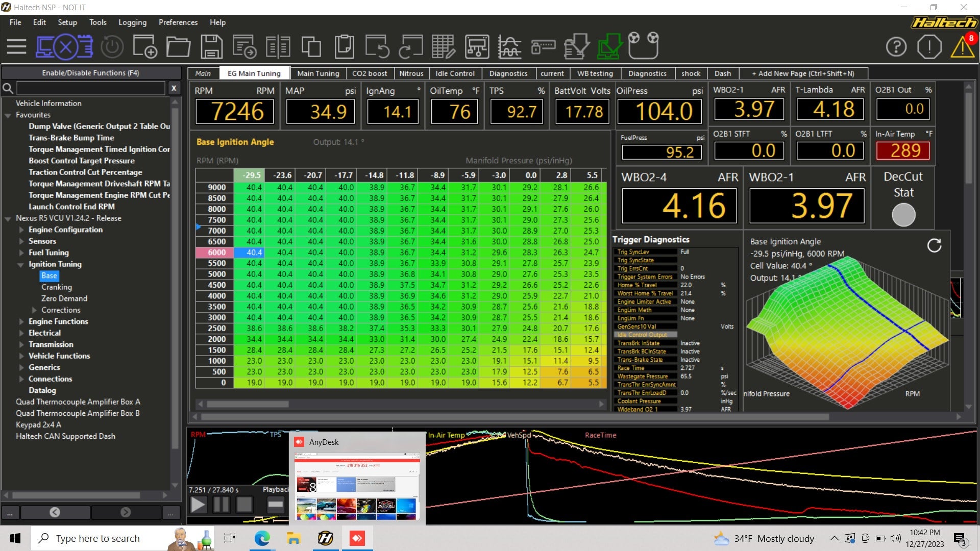Pause the datalog playback
Screen dimensions: 980x551
click(222, 504)
